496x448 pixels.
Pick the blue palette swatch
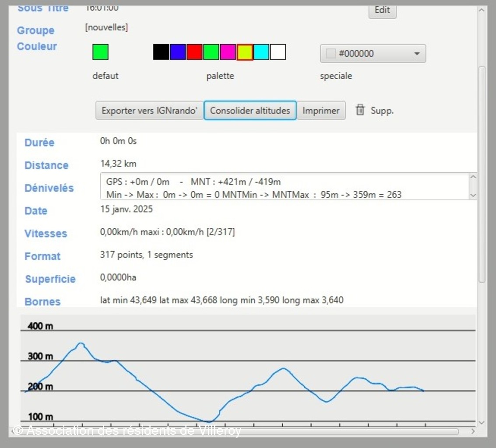click(x=178, y=52)
